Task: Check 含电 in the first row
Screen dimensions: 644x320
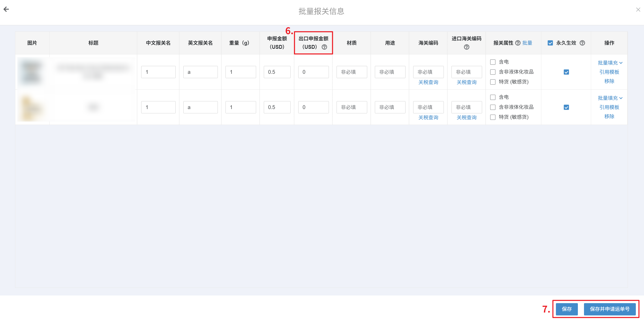Action: tap(493, 62)
